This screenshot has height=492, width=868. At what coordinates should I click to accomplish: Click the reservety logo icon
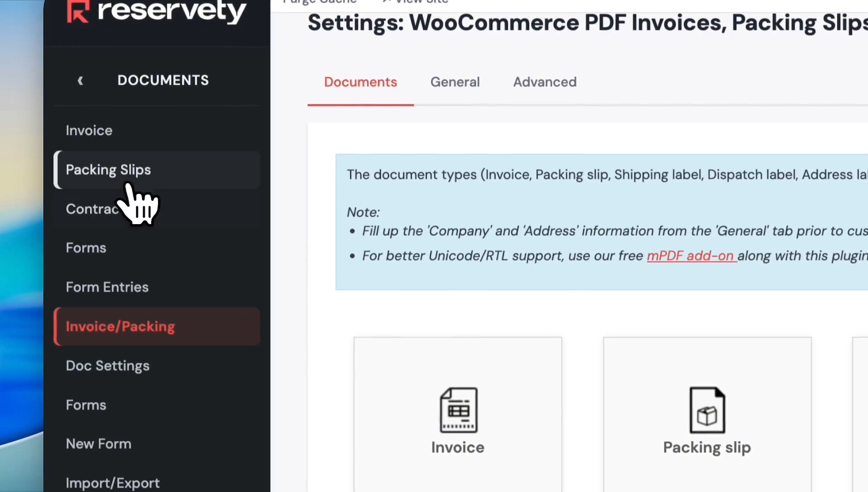(x=78, y=11)
